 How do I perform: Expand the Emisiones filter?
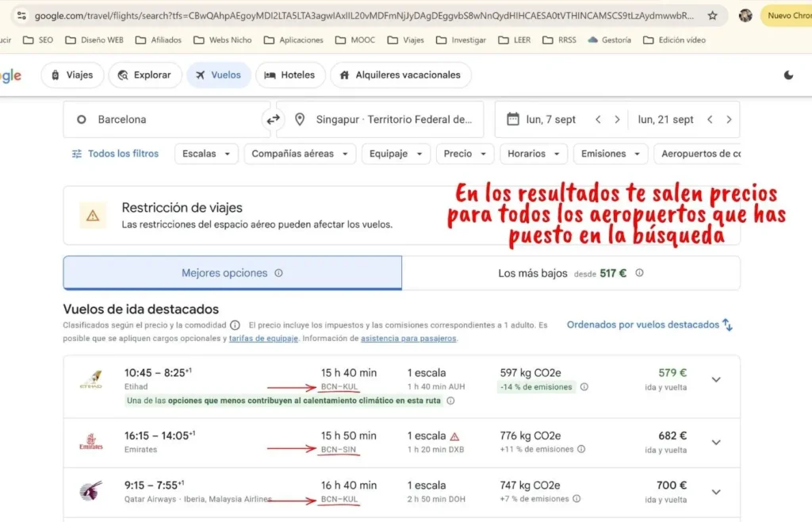[611, 154]
